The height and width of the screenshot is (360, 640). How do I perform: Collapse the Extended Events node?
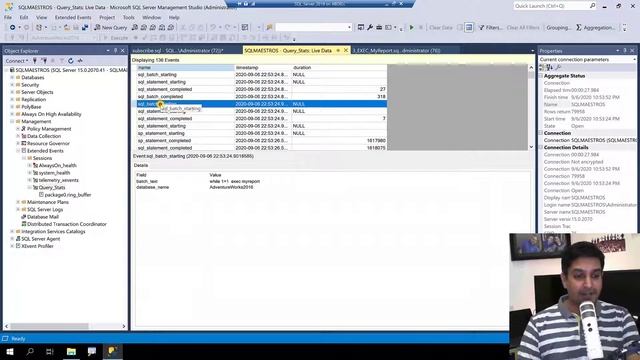(x=18, y=151)
